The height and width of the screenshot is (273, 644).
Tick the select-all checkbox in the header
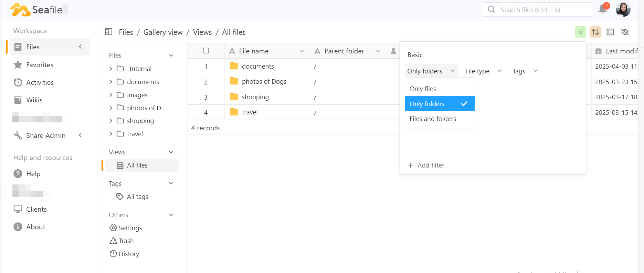[206, 51]
